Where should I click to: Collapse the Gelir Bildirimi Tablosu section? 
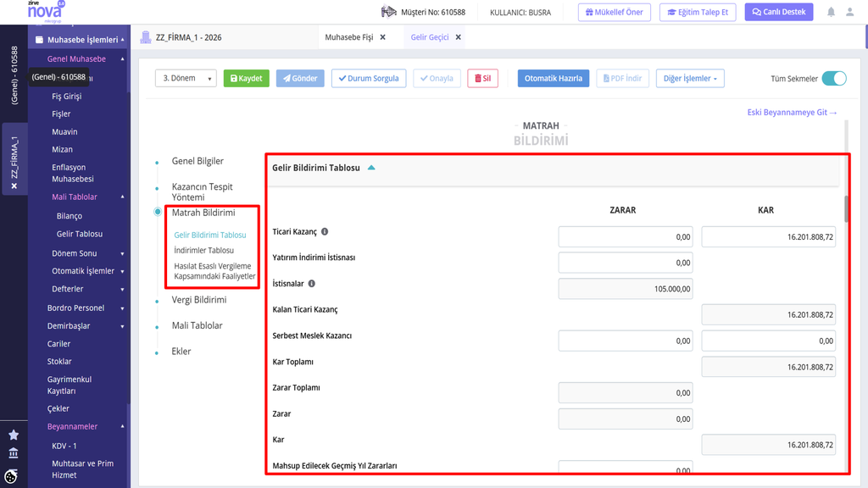point(371,168)
